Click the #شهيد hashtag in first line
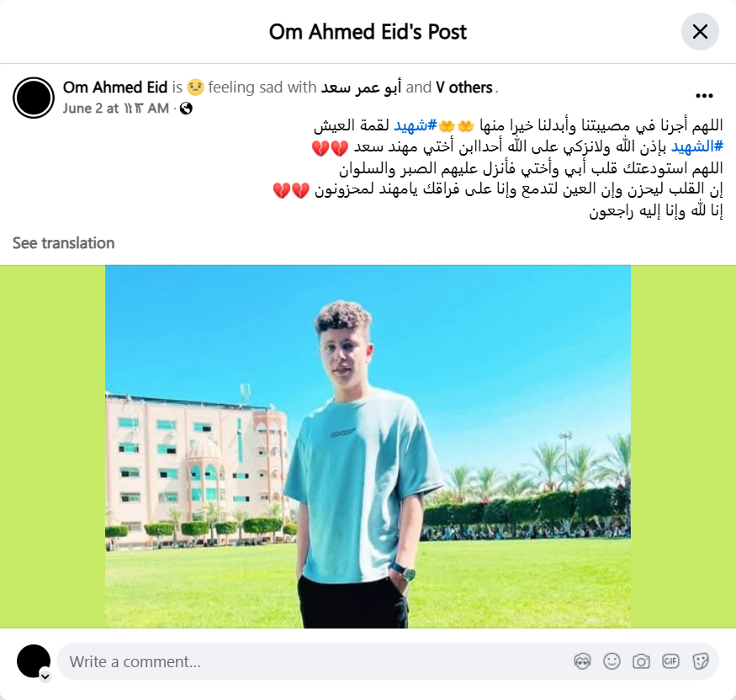 pos(415,125)
